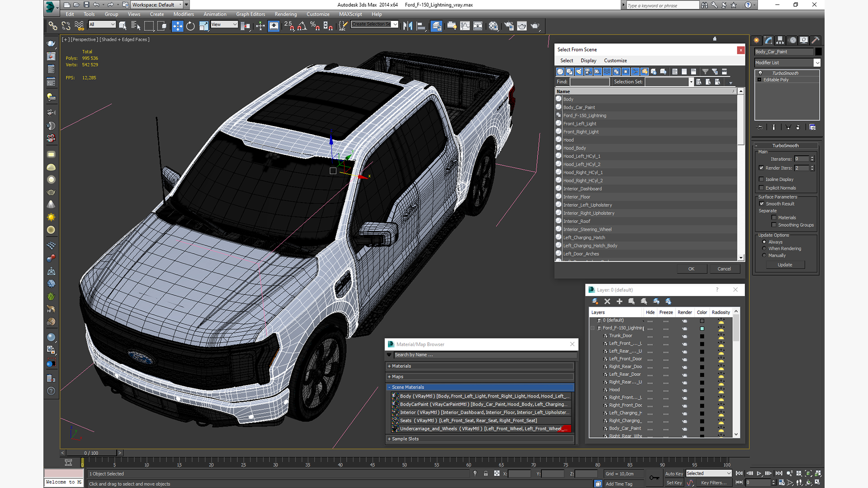Open Curve Editor from the toolbar
The height and width of the screenshot is (488, 868).
click(x=465, y=26)
